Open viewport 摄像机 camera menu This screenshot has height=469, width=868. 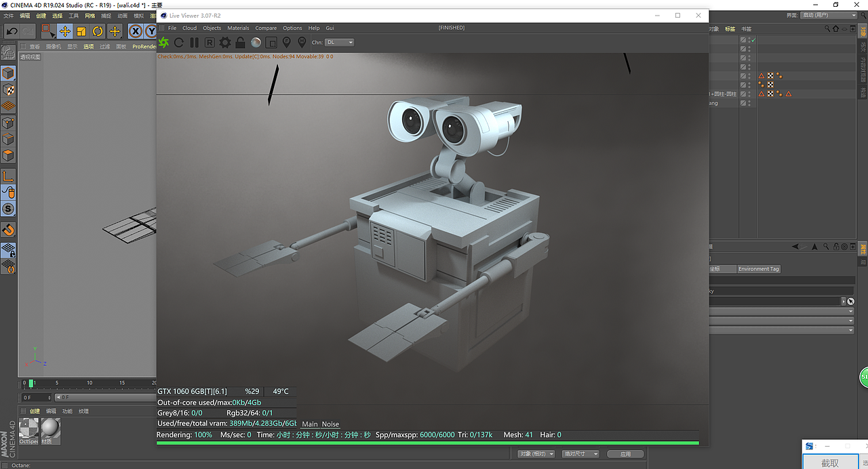click(x=54, y=47)
